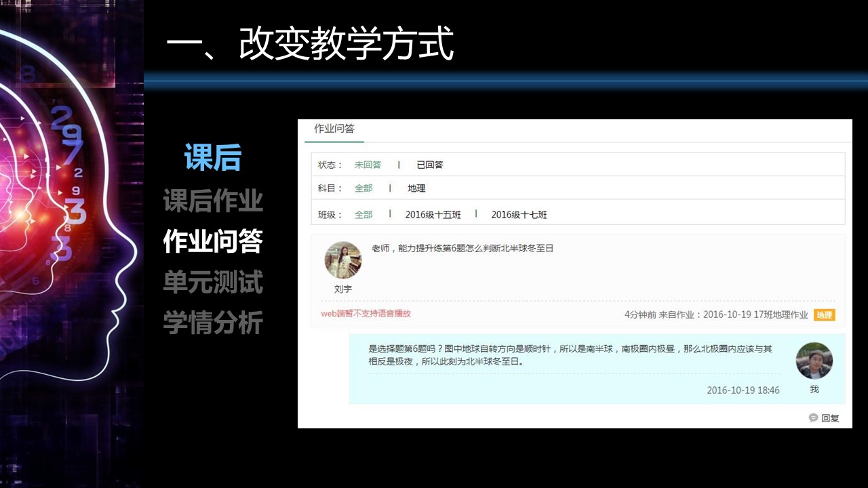
Task: Select 单元测试 in the slide sidebar
Action: pyautogui.click(x=213, y=282)
